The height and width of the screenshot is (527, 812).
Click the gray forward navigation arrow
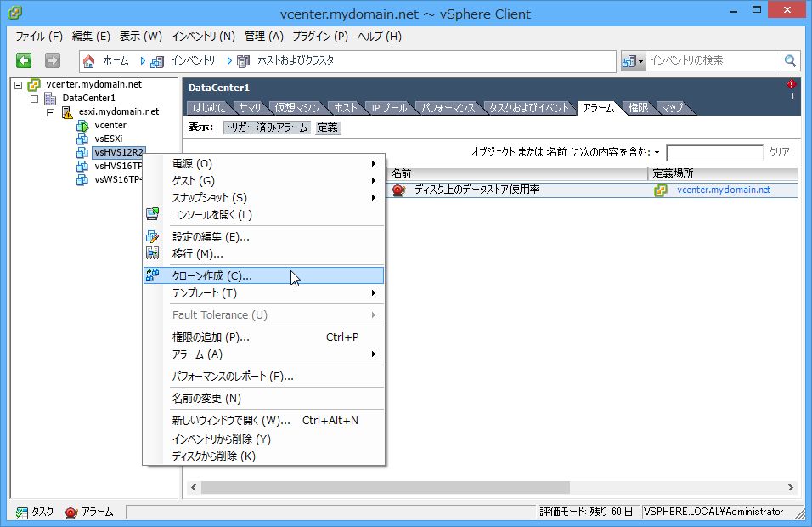pos(53,60)
